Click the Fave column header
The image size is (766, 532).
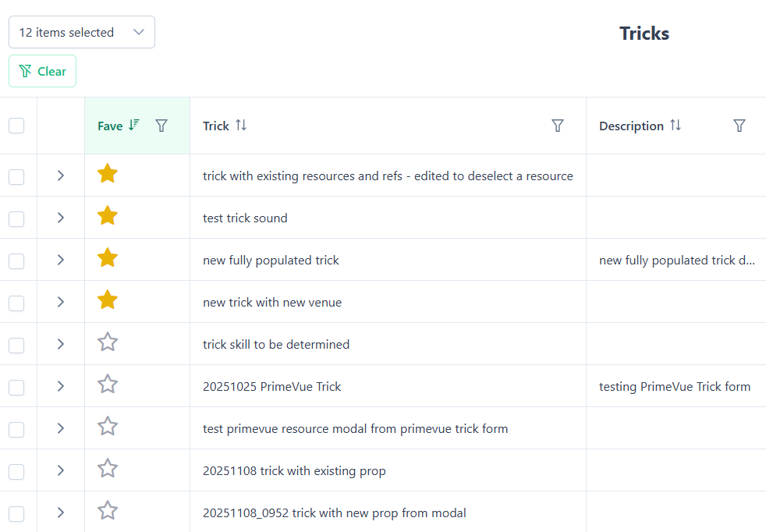pyautogui.click(x=111, y=126)
